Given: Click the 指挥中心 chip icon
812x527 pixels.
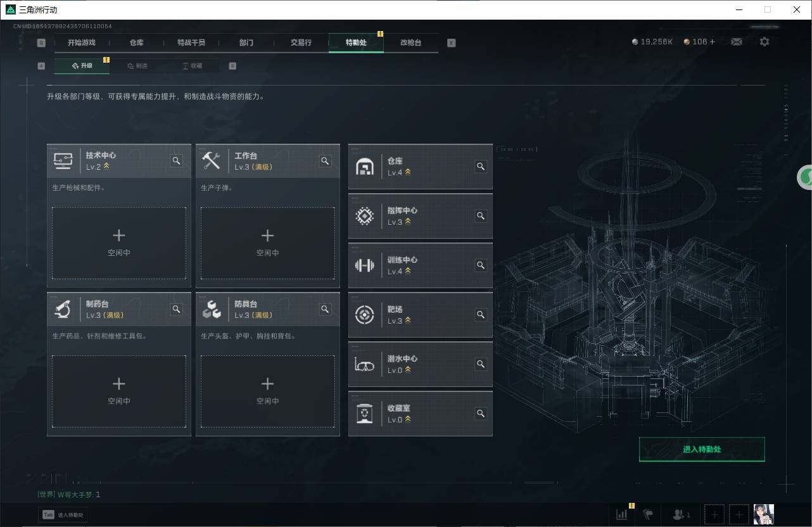Looking at the screenshot, I should point(365,216).
